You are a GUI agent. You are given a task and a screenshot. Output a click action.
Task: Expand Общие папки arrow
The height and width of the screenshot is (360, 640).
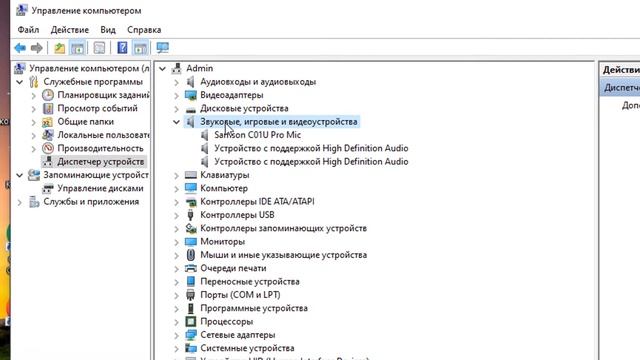[x=34, y=122]
